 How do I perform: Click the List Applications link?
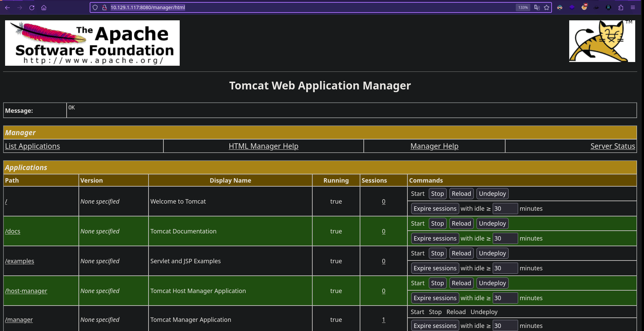coord(32,146)
